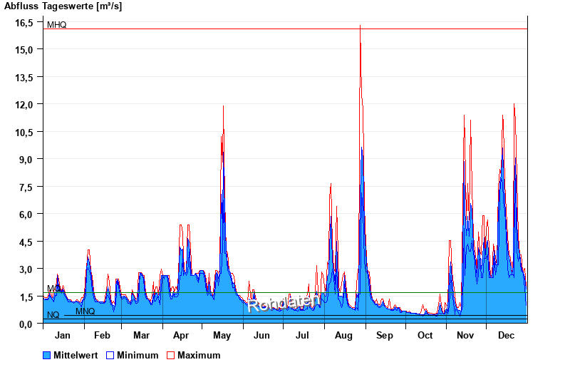The height and width of the screenshot is (392, 570).
Task: Click the 12,0 y-axis tick label
Action: pyautogui.click(x=25, y=104)
